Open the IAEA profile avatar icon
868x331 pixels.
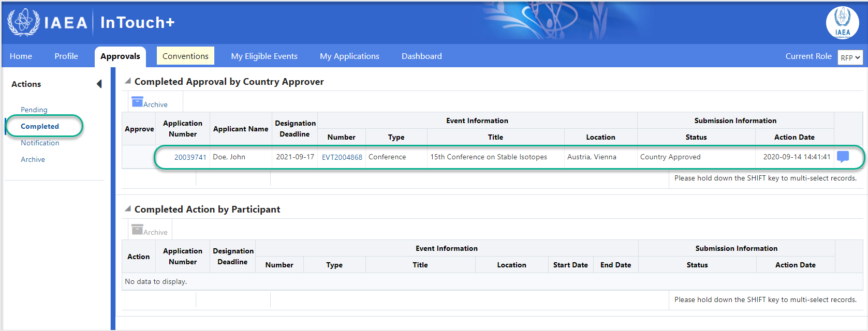point(842,23)
